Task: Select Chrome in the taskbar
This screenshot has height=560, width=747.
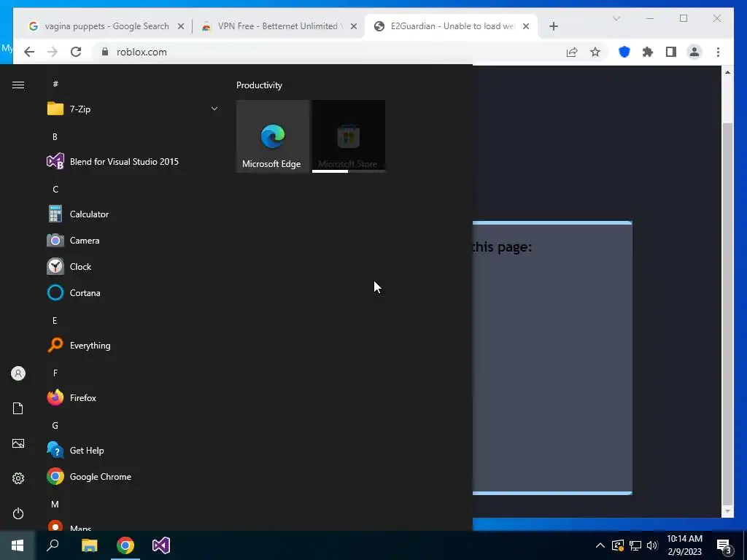Action: point(125,545)
